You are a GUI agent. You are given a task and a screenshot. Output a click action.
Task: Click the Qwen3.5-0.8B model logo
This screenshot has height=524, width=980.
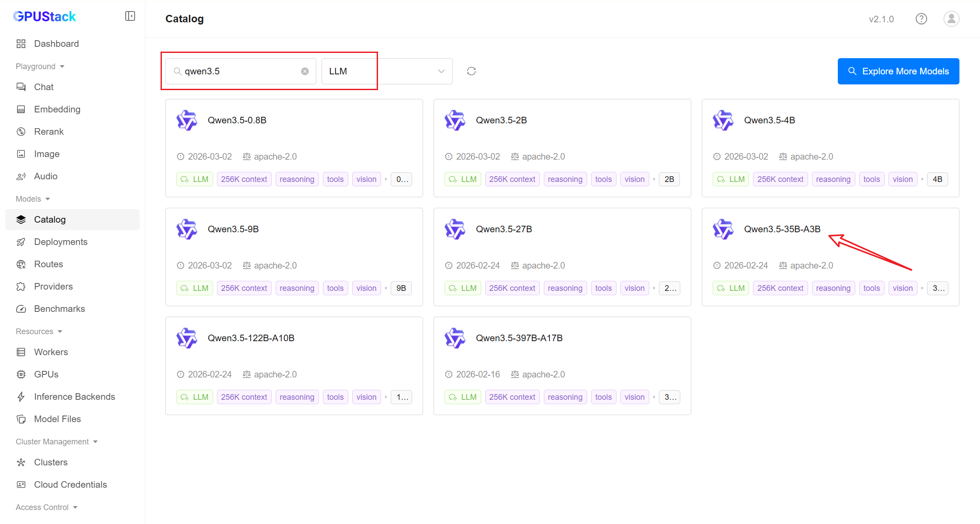coord(187,120)
